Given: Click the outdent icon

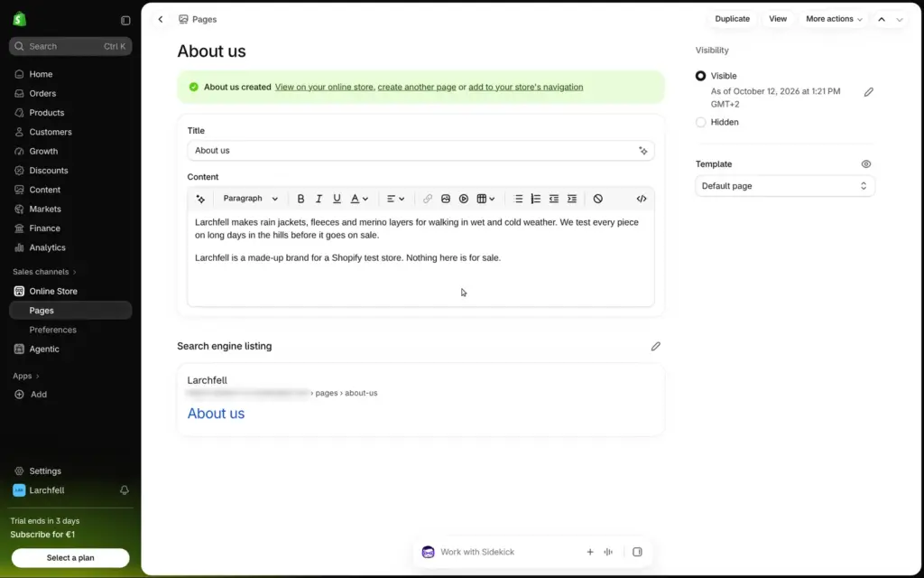Looking at the screenshot, I should click(x=554, y=199).
